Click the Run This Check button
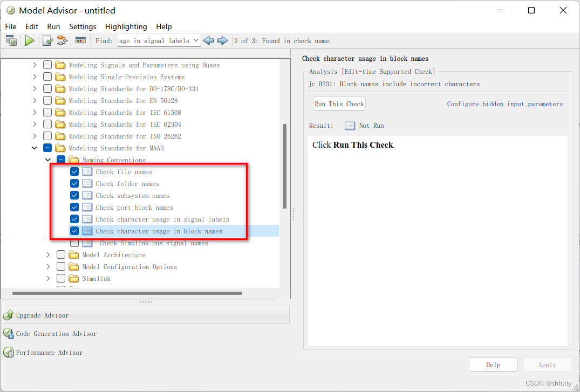580x392 pixels. tap(339, 104)
